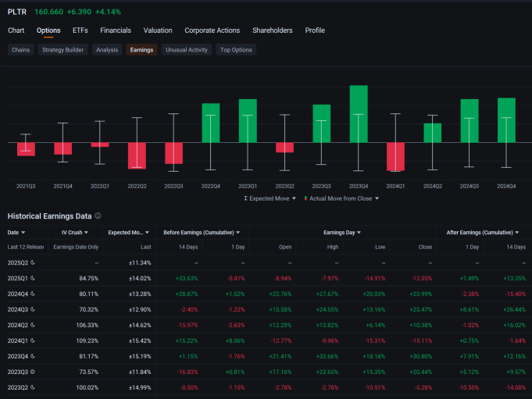
Task: Click the 2022Q4 green bar in chart
Action: [211, 123]
